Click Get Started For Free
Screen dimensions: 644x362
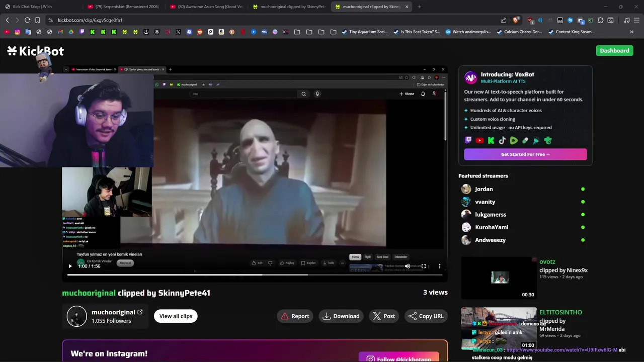point(525,154)
